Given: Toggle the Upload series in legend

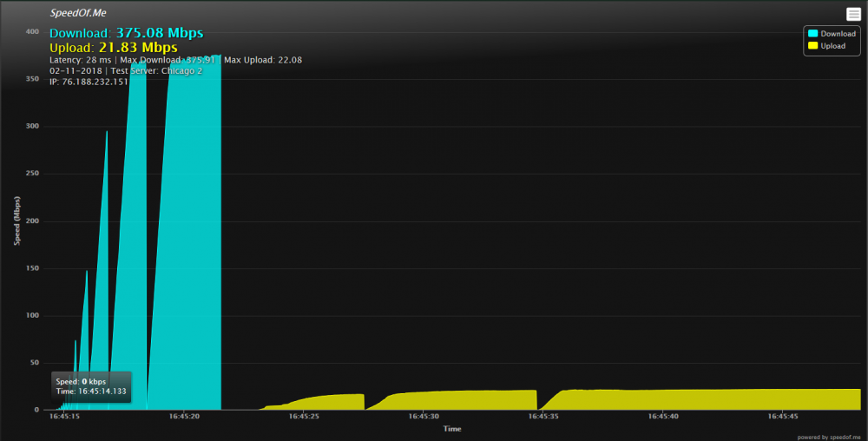Looking at the screenshot, I should (x=826, y=46).
